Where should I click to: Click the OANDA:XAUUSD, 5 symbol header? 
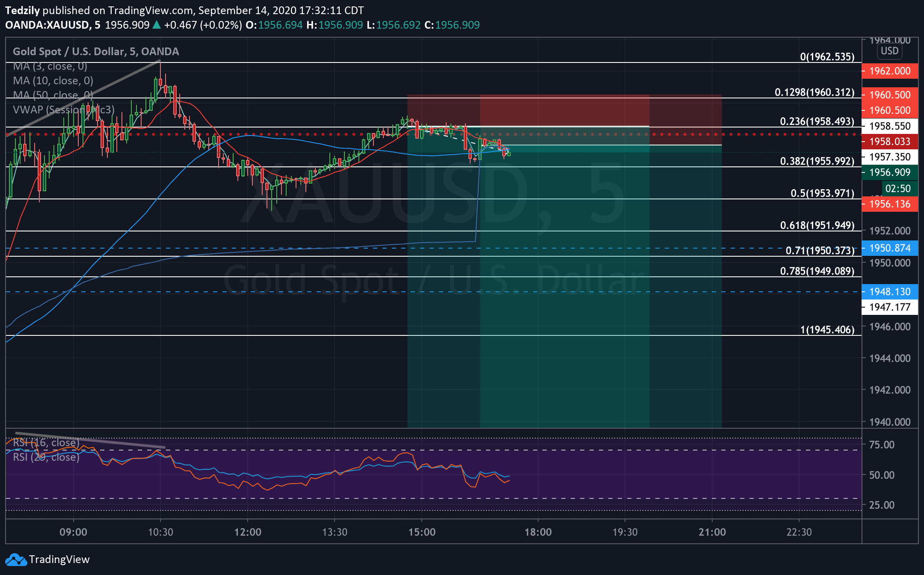[x=53, y=25]
